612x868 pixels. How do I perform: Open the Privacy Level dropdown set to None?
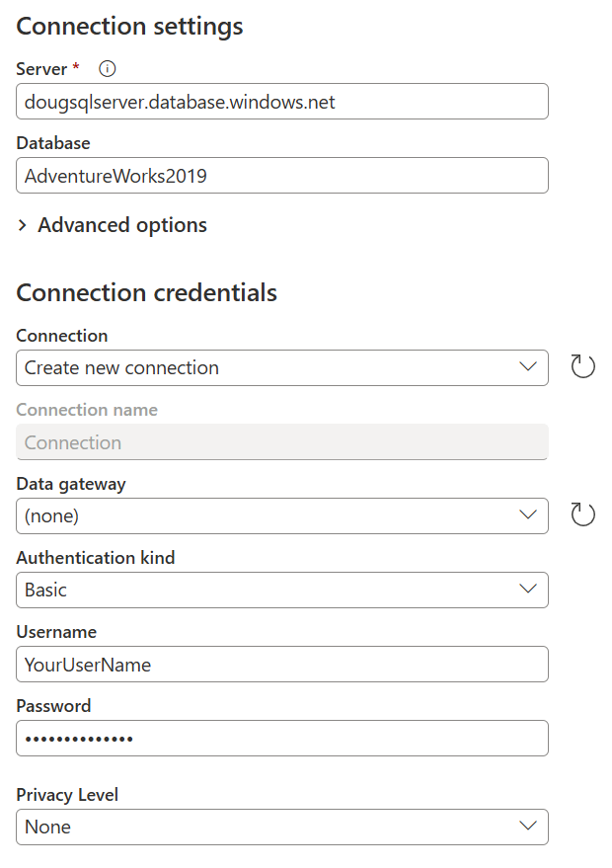281,827
